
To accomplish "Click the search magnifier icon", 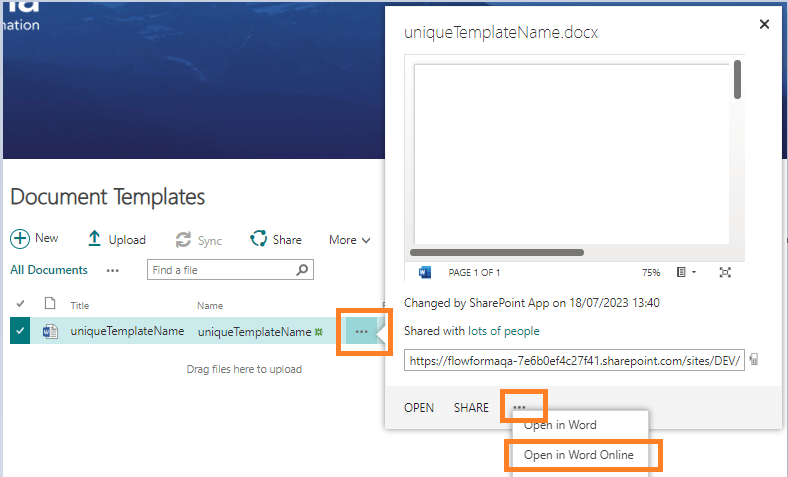I will 302,270.
